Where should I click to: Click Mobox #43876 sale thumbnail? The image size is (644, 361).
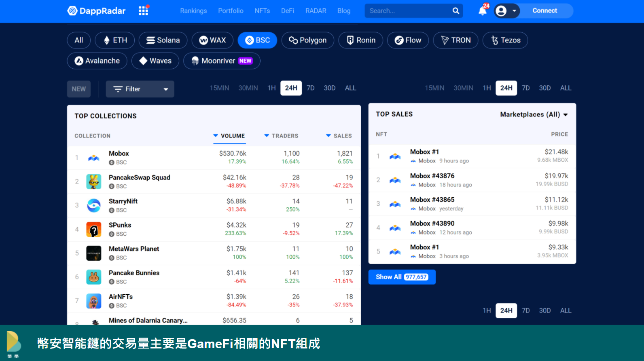395,180
